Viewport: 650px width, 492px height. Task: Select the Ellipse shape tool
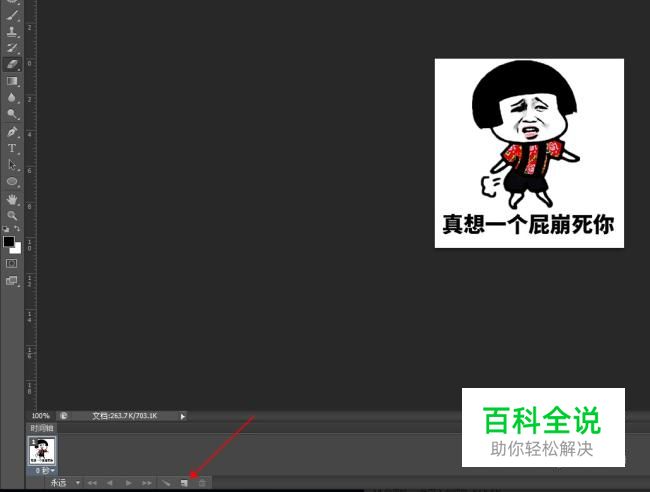(x=12, y=182)
